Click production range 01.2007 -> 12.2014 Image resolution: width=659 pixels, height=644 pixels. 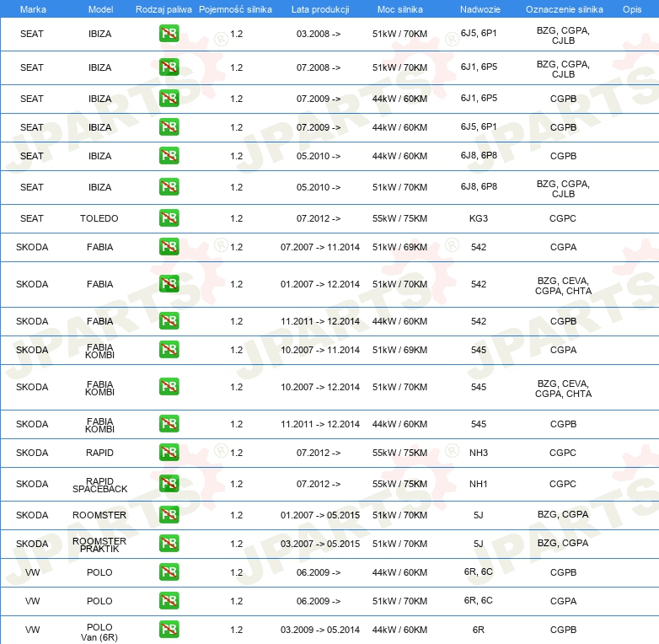click(x=320, y=284)
